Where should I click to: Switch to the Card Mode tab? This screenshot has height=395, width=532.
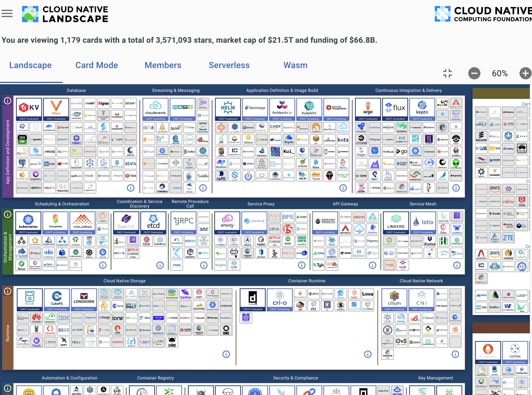tap(97, 65)
